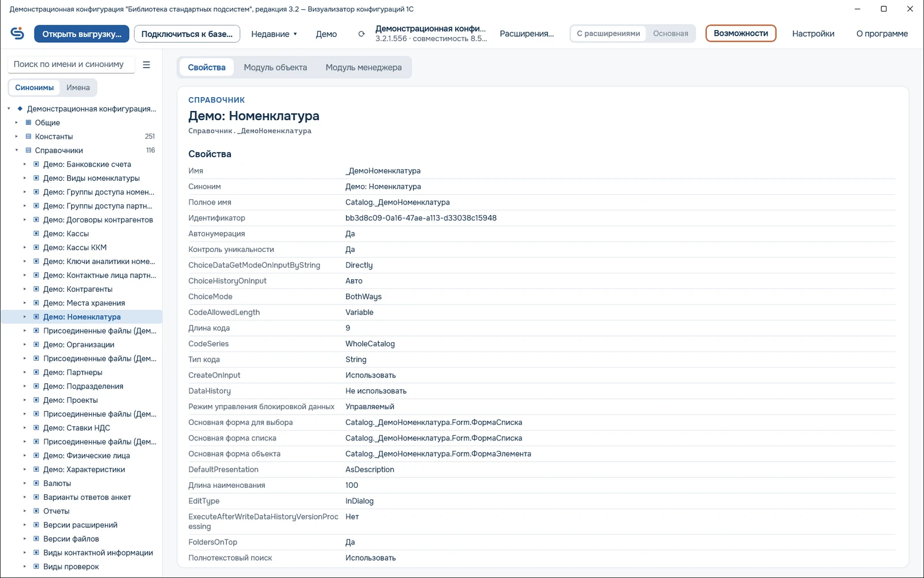Image resolution: width=924 pixels, height=578 pixels.
Task: Expand the Демо: Партнеры node
Action: pos(25,372)
